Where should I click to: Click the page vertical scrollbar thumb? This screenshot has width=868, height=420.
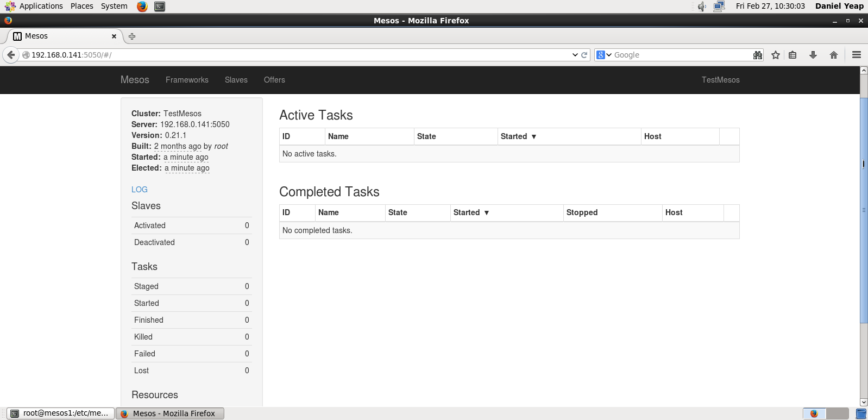point(864,210)
